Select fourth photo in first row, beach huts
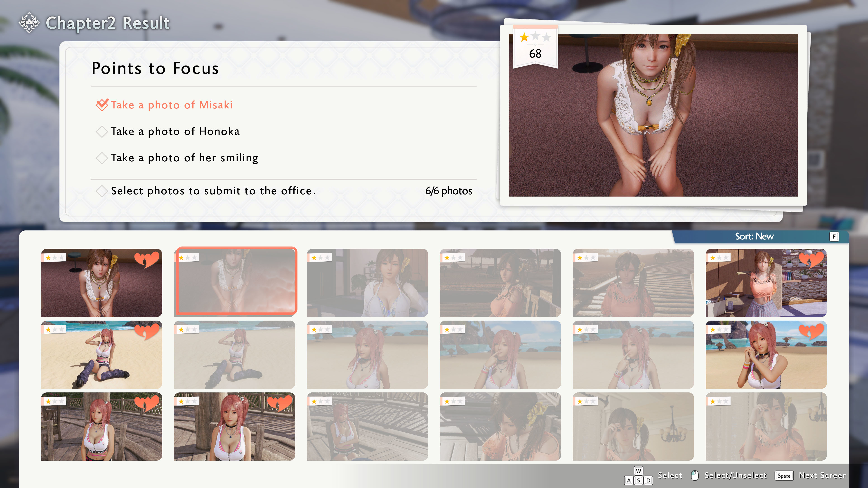This screenshot has width=868, height=488. pos(500,283)
